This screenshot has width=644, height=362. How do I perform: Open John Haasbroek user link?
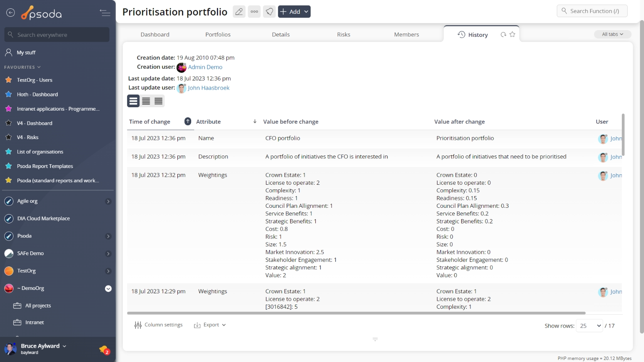(208, 88)
